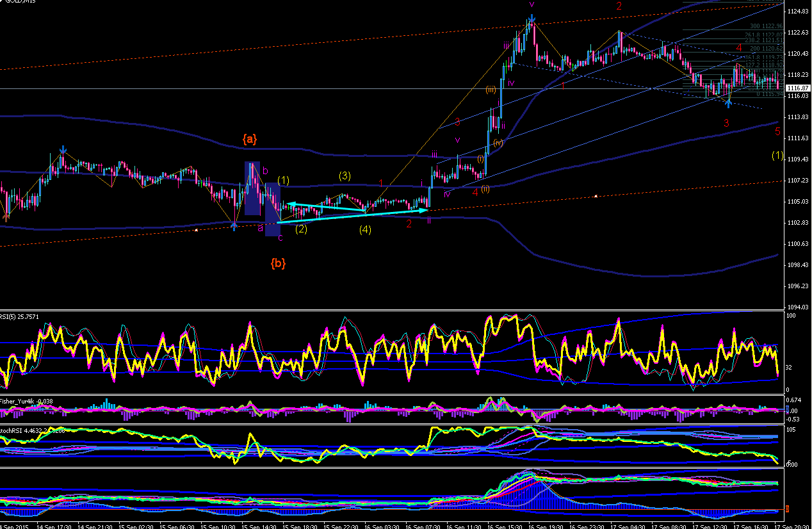Click the 1124.83 price axis label
The width and height of the screenshot is (812, 529).
[x=798, y=12]
